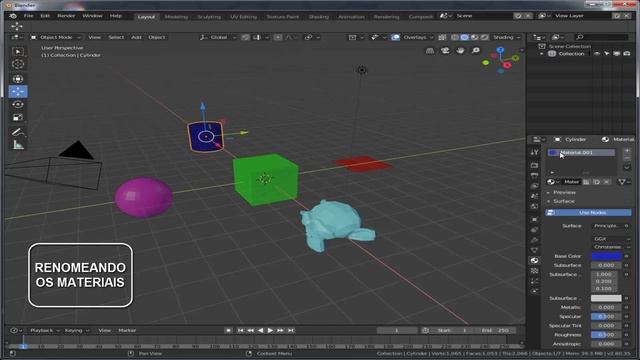Unlink material with X icon
The width and height of the screenshot is (640, 360).
tap(607, 182)
